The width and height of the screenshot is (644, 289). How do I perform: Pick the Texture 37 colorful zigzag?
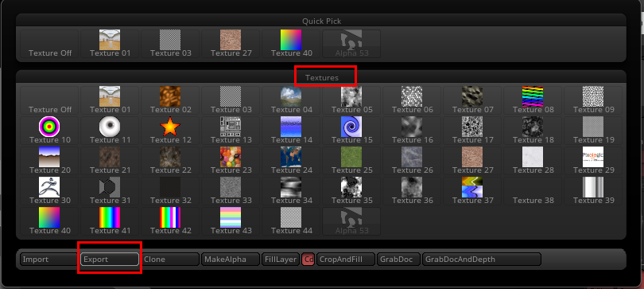coord(472,191)
